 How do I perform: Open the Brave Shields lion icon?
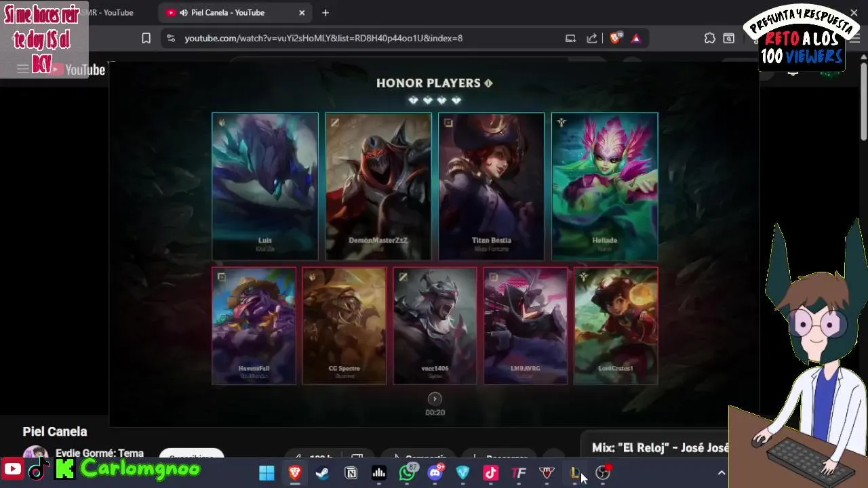pos(615,39)
